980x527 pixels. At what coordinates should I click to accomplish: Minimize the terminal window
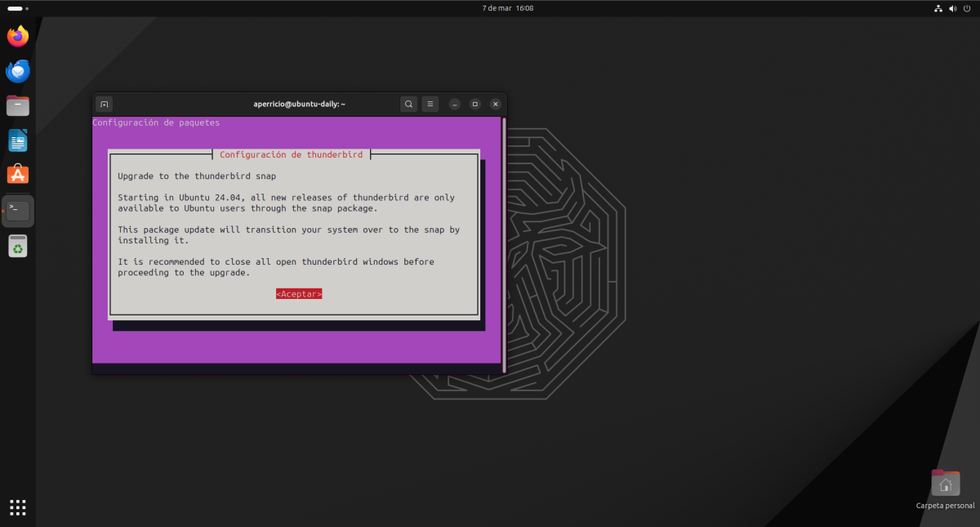tap(455, 105)
